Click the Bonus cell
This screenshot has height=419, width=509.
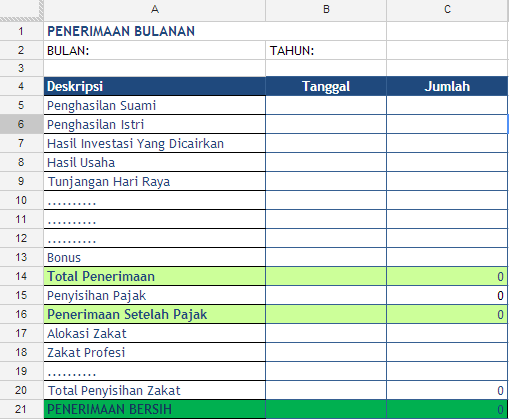[155, 257]
